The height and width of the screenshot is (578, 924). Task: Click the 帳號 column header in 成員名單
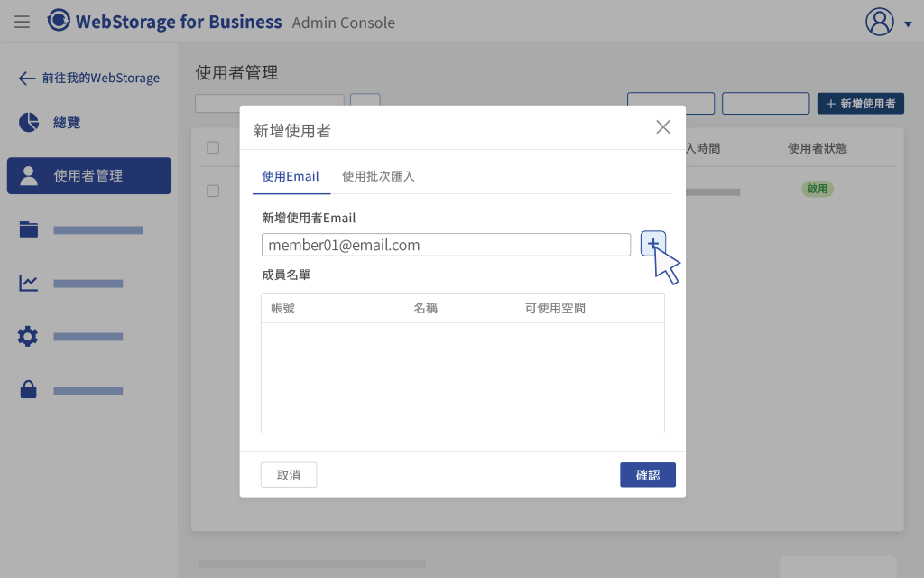[x=282, y=308]
